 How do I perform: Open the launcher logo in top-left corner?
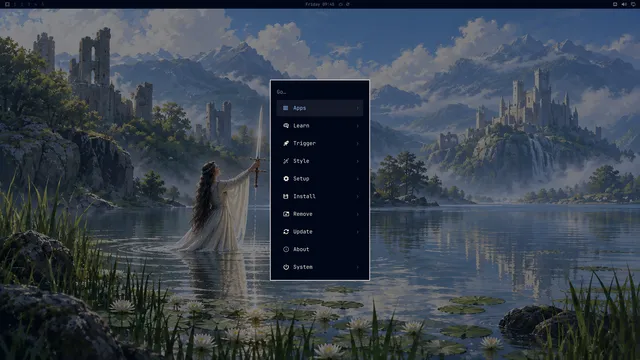point(7,4)
